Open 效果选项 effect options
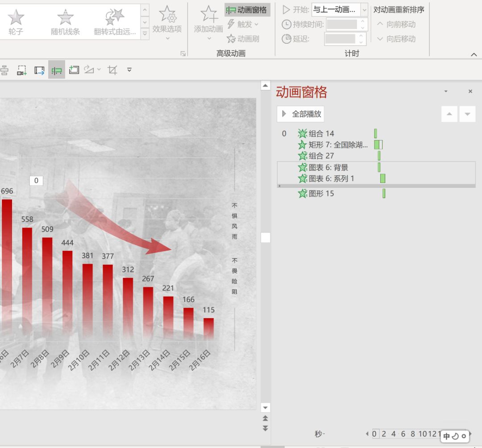Viewport: 482px width, 448px height. tap(167, 23)
